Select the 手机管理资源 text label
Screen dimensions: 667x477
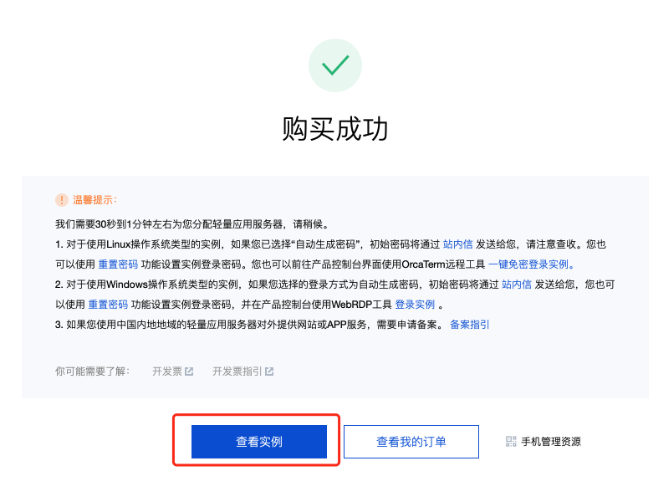[x=551, y=442]
